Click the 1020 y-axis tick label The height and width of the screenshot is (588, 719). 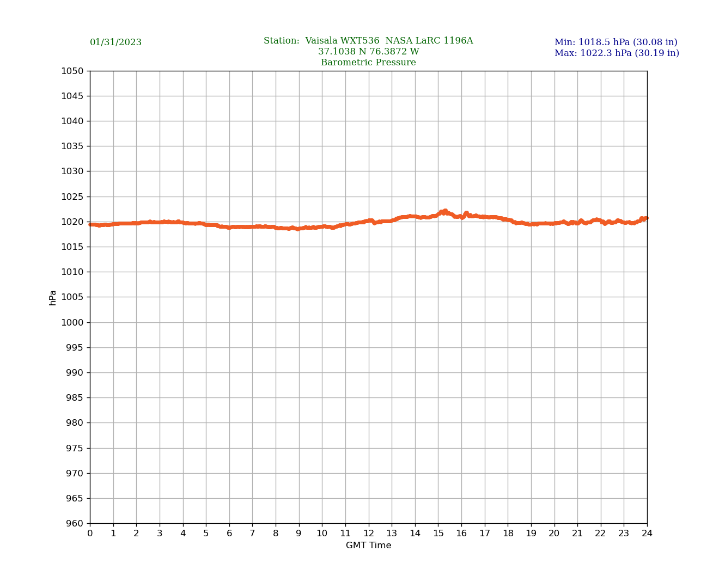(x=72, y=222)
